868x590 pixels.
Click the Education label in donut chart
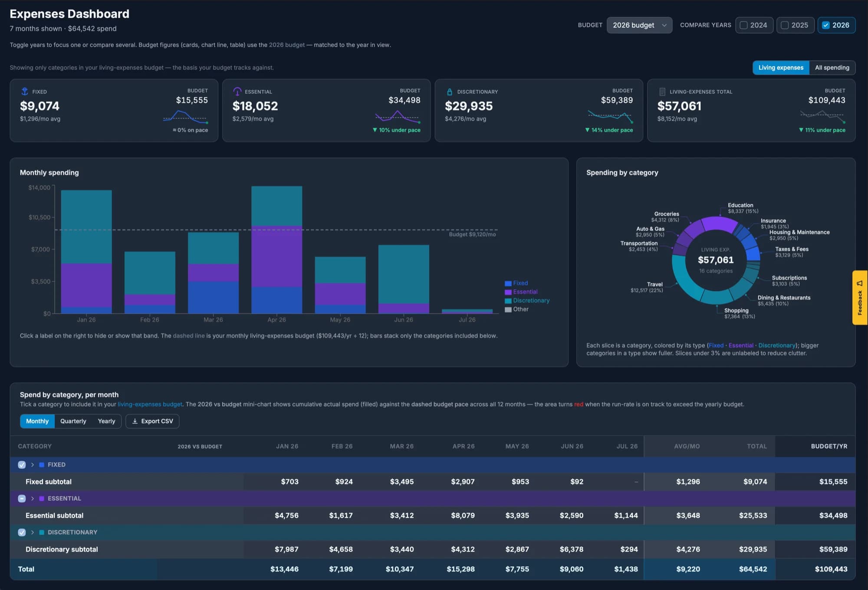tap(743, 208)
